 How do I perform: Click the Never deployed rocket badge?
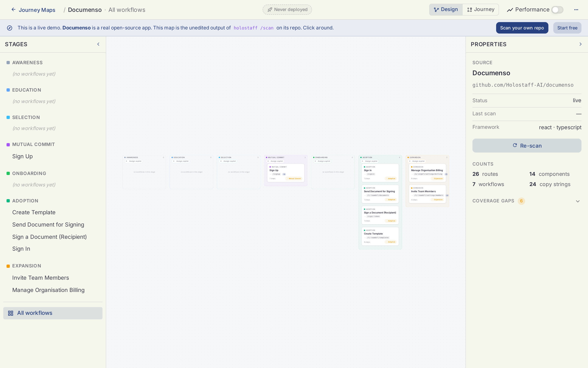tap(287, 10)
